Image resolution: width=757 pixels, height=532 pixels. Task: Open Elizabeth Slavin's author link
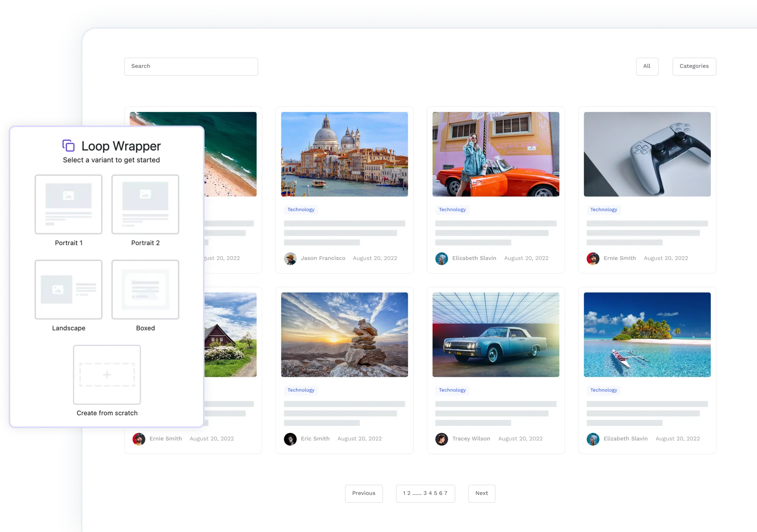pyautogui.click(x=474, y=258)
